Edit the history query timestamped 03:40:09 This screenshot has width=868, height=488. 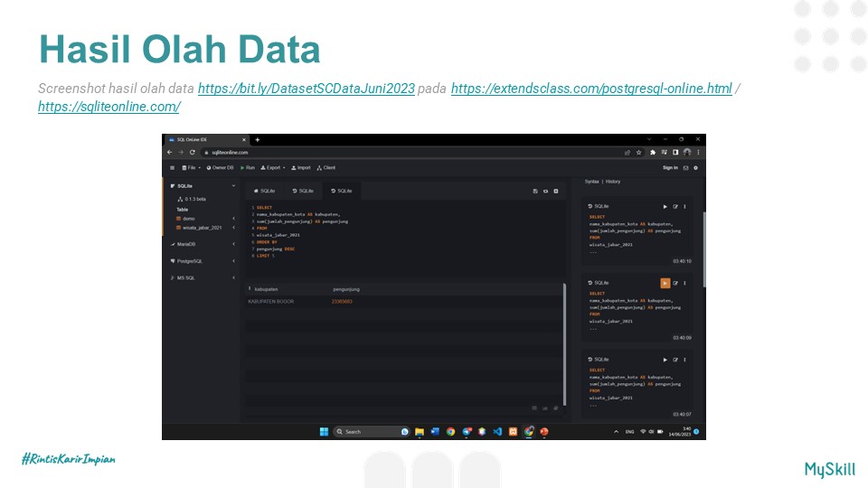[675, 283]
